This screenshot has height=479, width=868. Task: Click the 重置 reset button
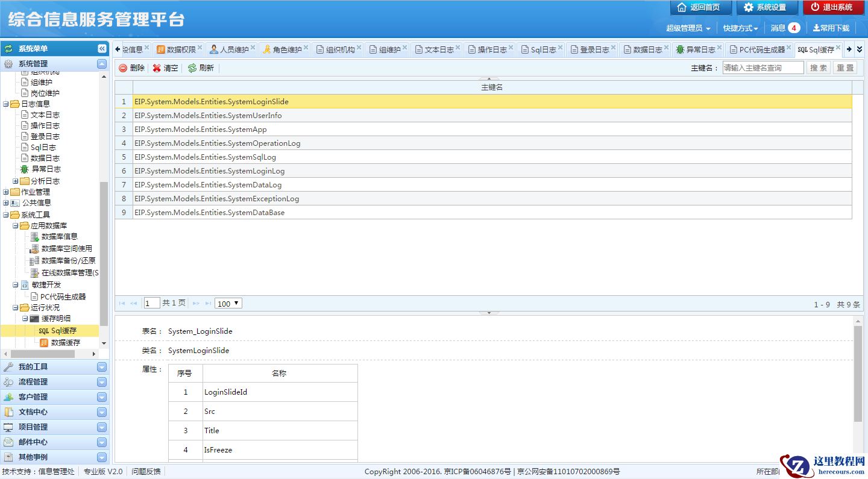click(845, 68)
